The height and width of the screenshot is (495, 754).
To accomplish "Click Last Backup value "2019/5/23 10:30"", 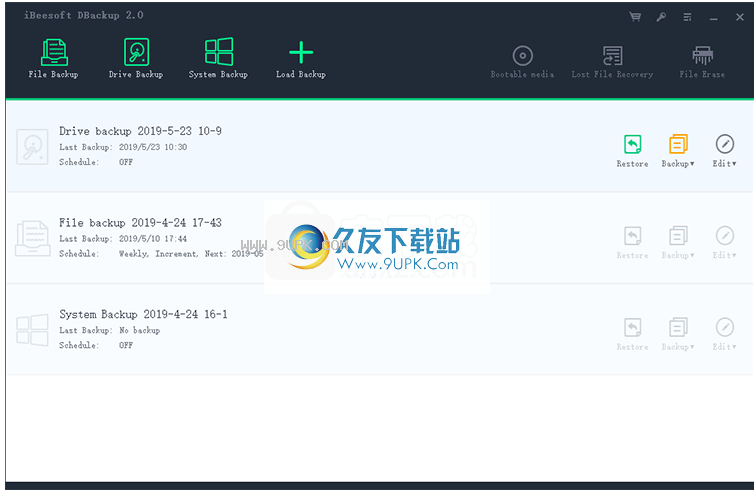I will coord(153,147).
